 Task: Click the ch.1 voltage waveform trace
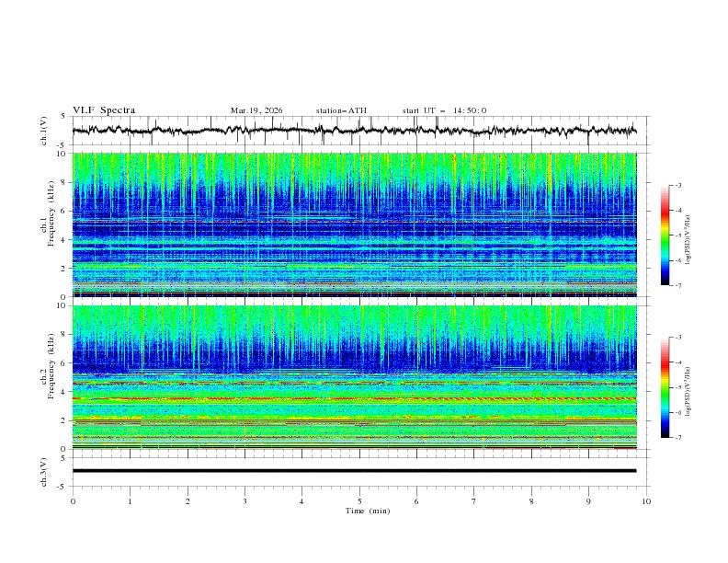pos(354,131)
